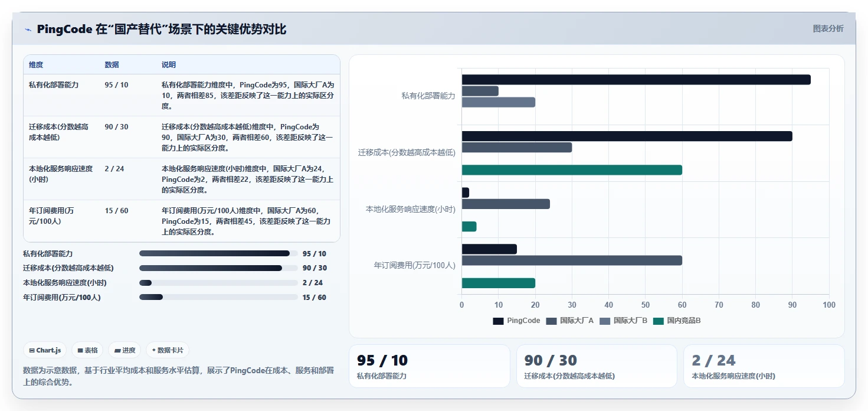Click 年订阅费用(万元/100人) in the table
This screenshot has width=868, height=411.
coord(51,216)
